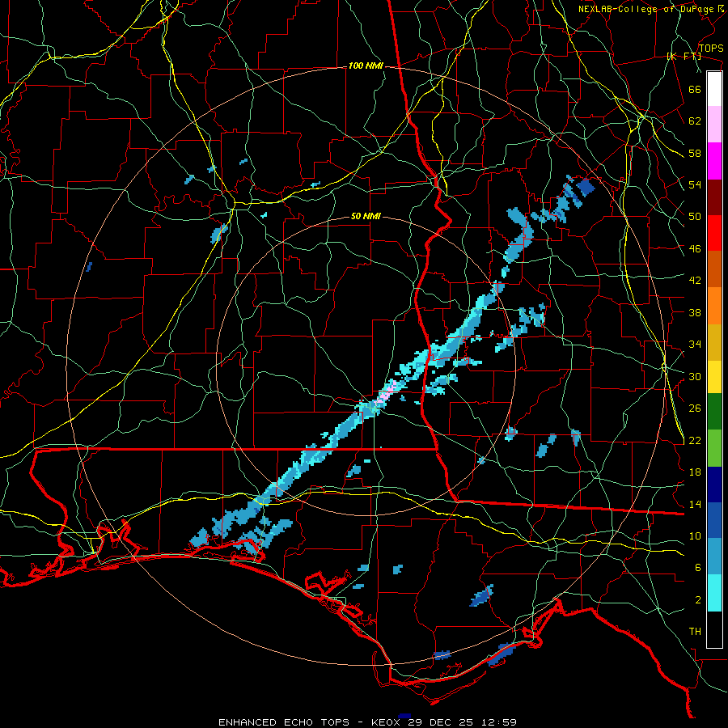Image resolution: width=728 pixels, height=728 pixels.
Task: Click the dark green swatch in the color scale
Action: [x=714, y=412]
